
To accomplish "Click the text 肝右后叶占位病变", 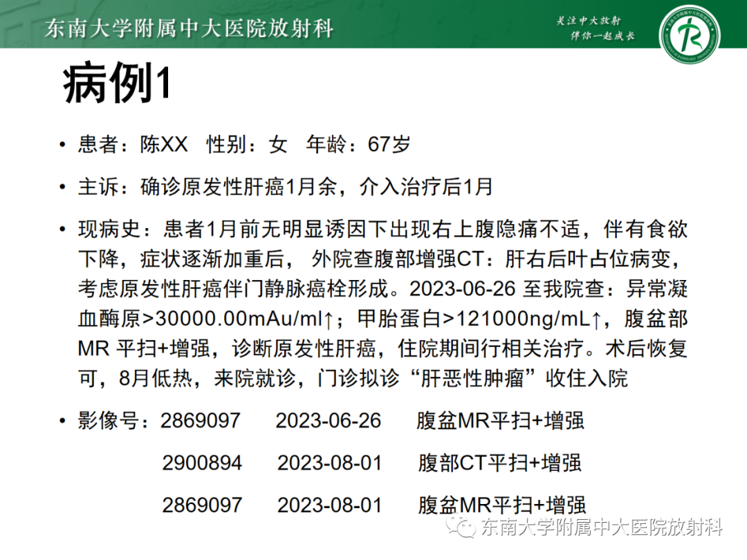I will [589, 259].
